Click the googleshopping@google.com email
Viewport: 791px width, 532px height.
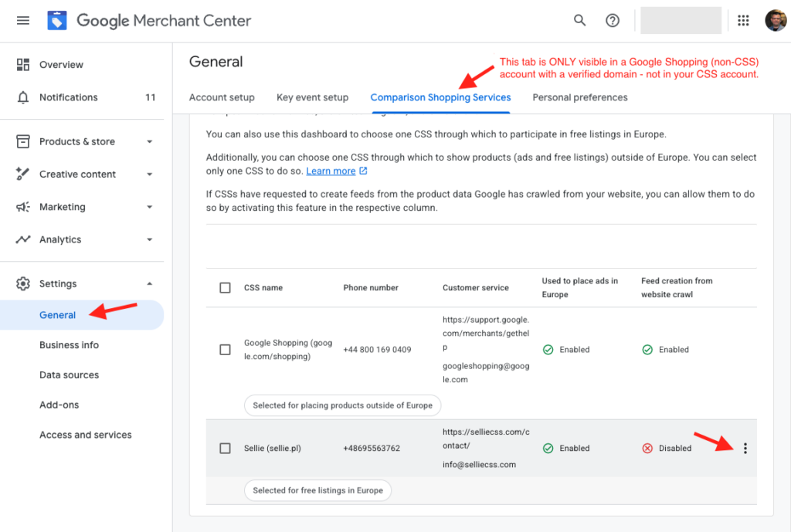pyautogui.click(x=486, y=373)
